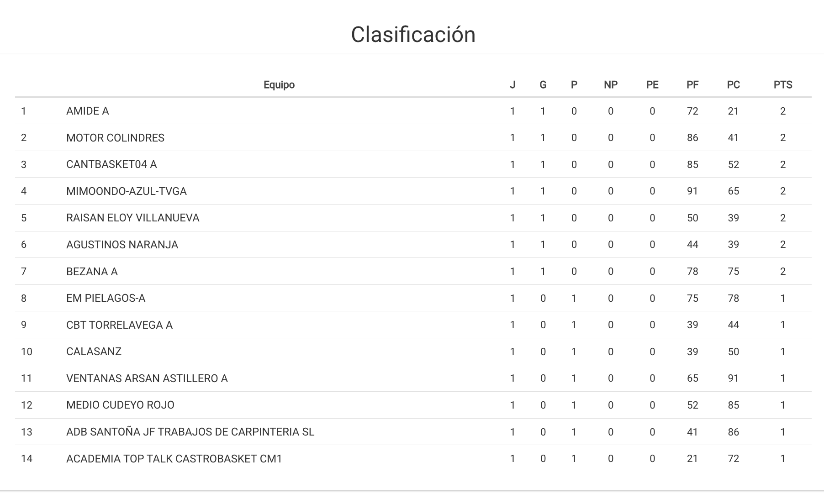Select the BEZANA A row
This screenshot has width=824, height=504.
[x=92, y=272]
